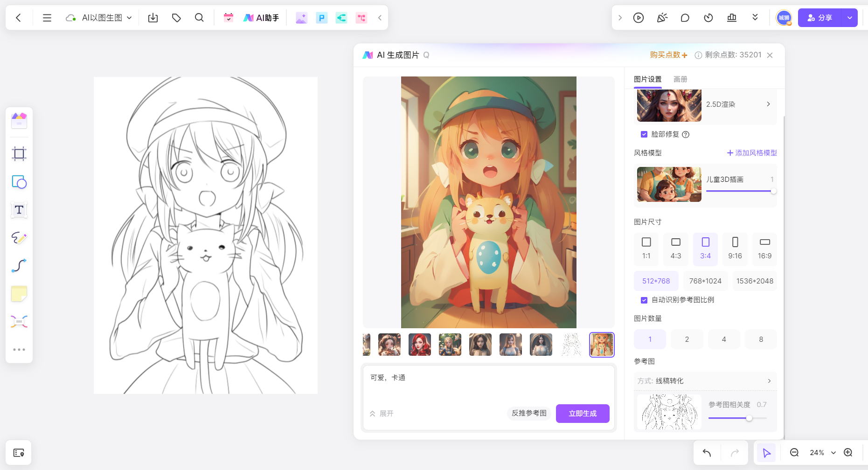Click the 立即生成 generate button
This screenshot has width=868, height=470.
point(583,414)
